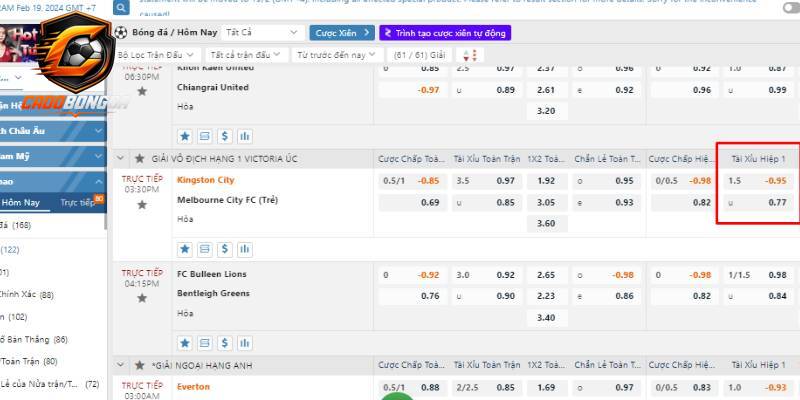Expand the Châu Âu sidebar section
Viewport: 800px width, 400px height.
coord(53,131)
